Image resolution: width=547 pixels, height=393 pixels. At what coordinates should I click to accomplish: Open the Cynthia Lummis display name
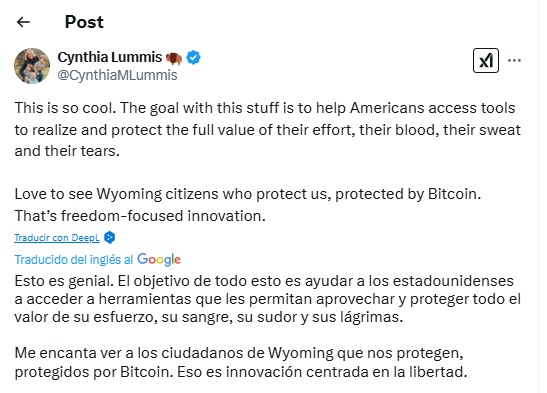pyautogui.click(x=110, y=57)
